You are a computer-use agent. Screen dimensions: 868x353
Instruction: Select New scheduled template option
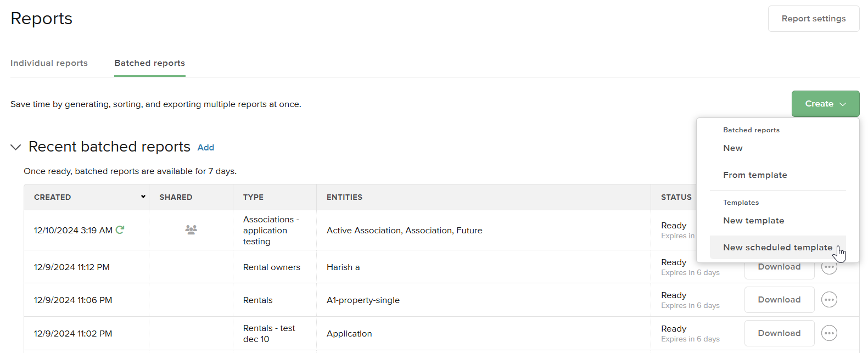(777, 248)
